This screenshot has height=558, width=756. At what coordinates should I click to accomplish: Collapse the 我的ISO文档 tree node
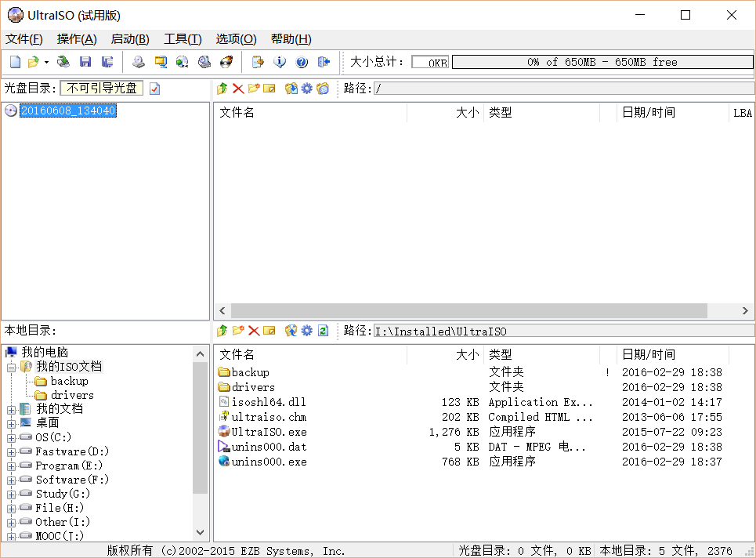click(x=11, y=367)
